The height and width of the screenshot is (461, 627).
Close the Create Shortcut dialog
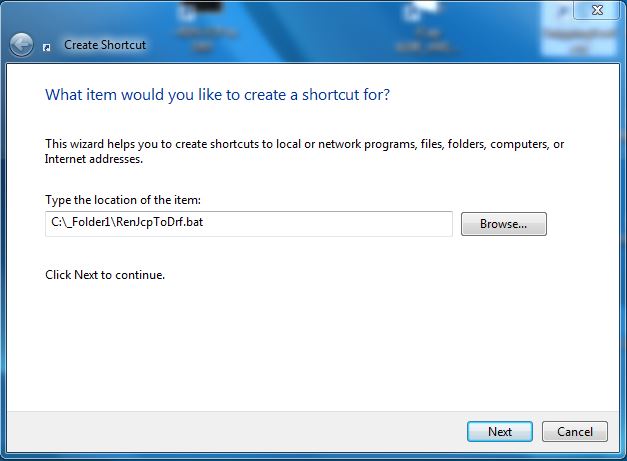(x=597, y=10)
